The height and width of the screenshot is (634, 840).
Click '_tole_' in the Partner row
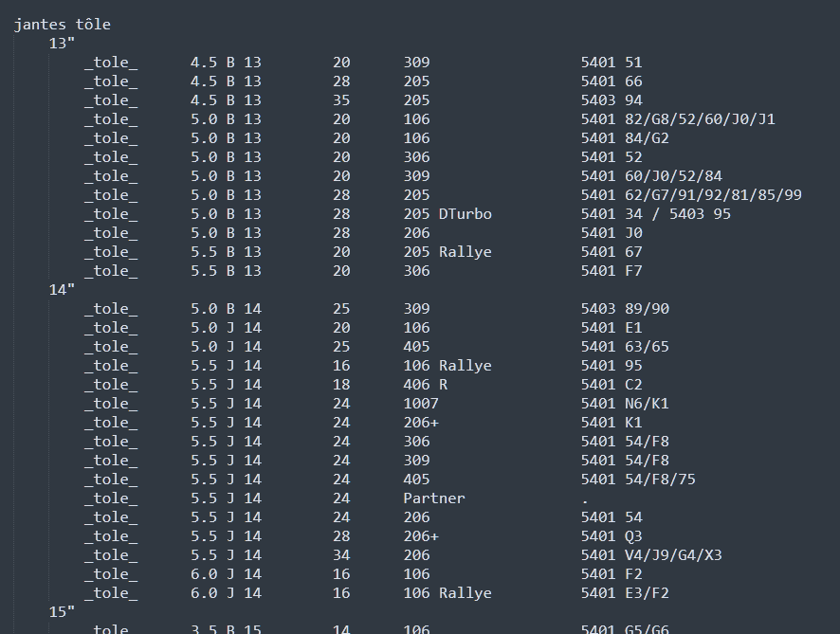(111, 498)
